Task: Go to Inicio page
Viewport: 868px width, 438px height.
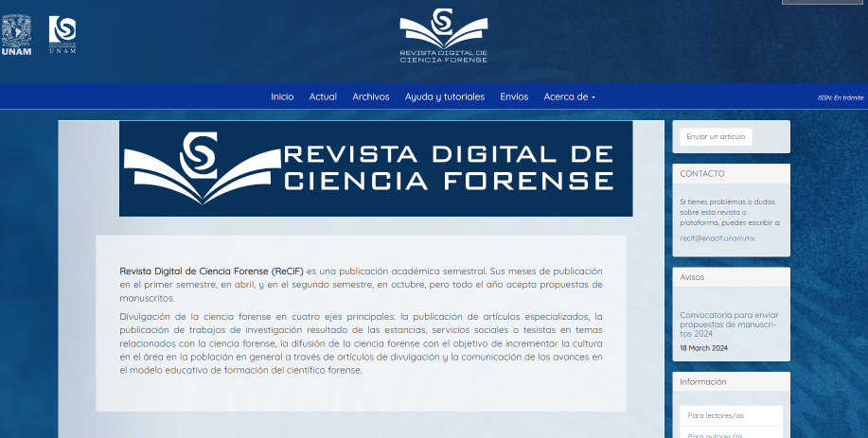Action: [x=282, y=96]
